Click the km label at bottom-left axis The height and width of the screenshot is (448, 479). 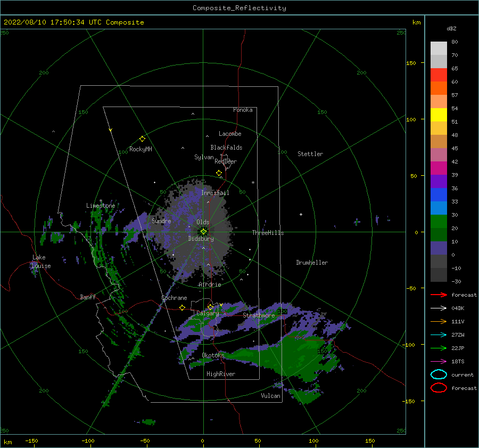pos(7,442)
